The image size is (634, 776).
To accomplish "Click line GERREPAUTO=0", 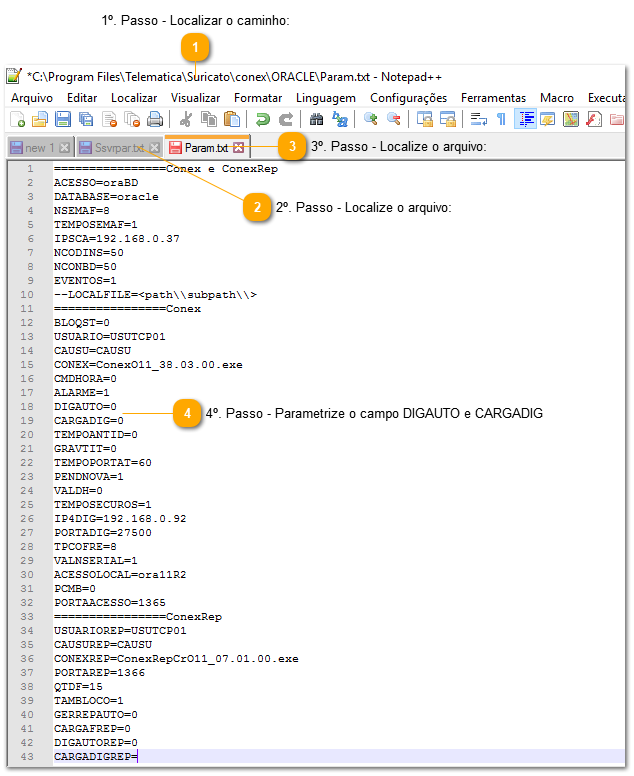I will pos(96,715).
